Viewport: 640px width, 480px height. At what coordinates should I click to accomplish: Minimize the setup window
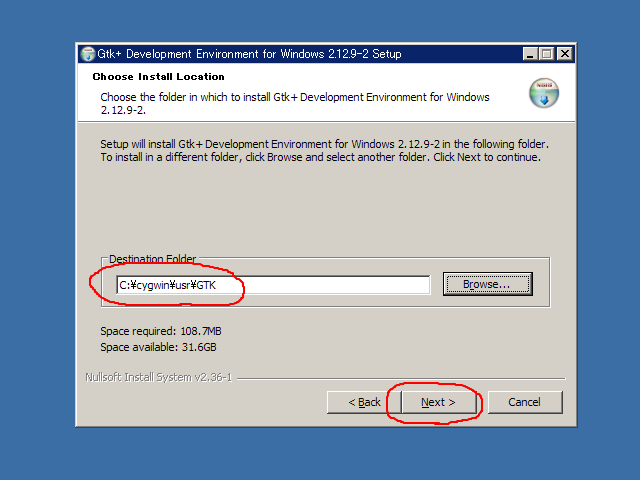click(x=530, y=54)
